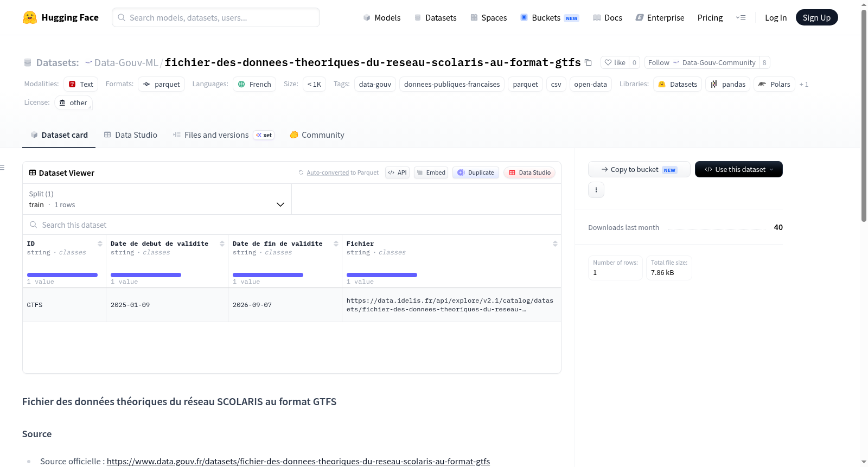Open the three-dot more options button
The width and height of the screenshot is (868, 467).
(x=596, y=190)
